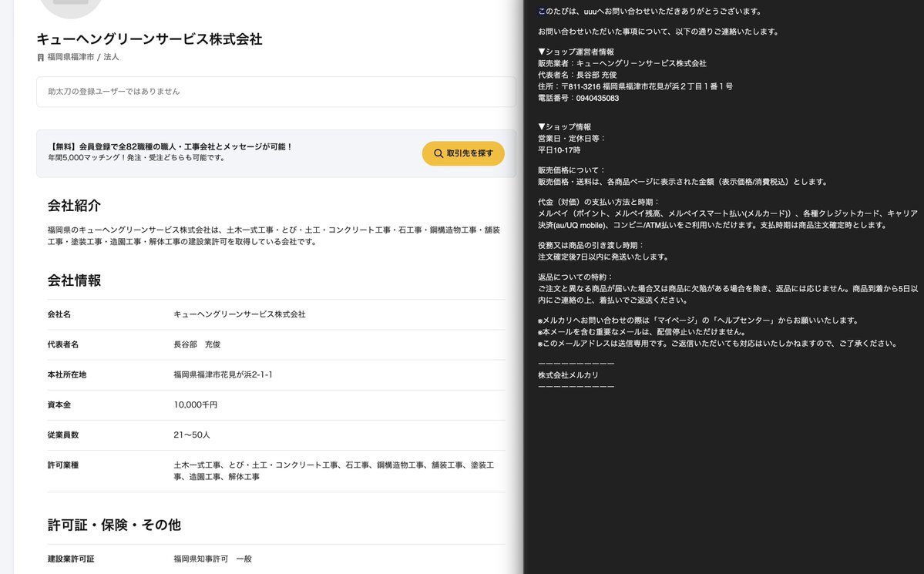Image resolution: width=924 pixels, height=574 pixels.
Task: Click the address 福岡県福津市花見が浜2-1-1
Action: (x=223, y=374)
